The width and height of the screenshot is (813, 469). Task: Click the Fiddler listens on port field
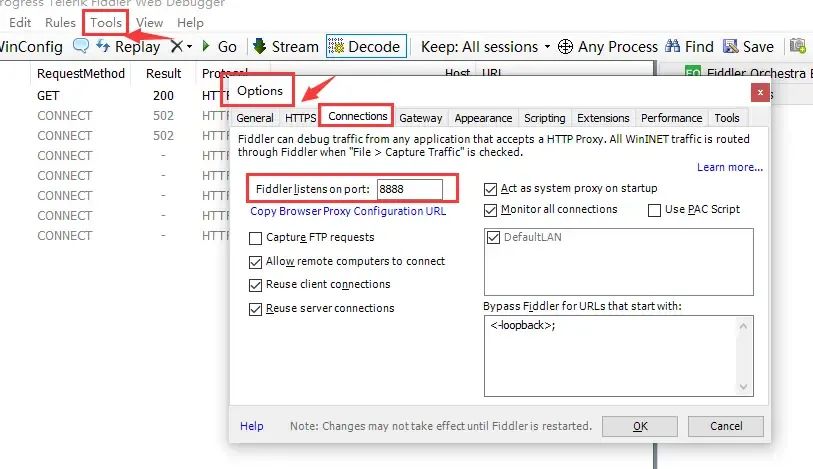(408, 189)
